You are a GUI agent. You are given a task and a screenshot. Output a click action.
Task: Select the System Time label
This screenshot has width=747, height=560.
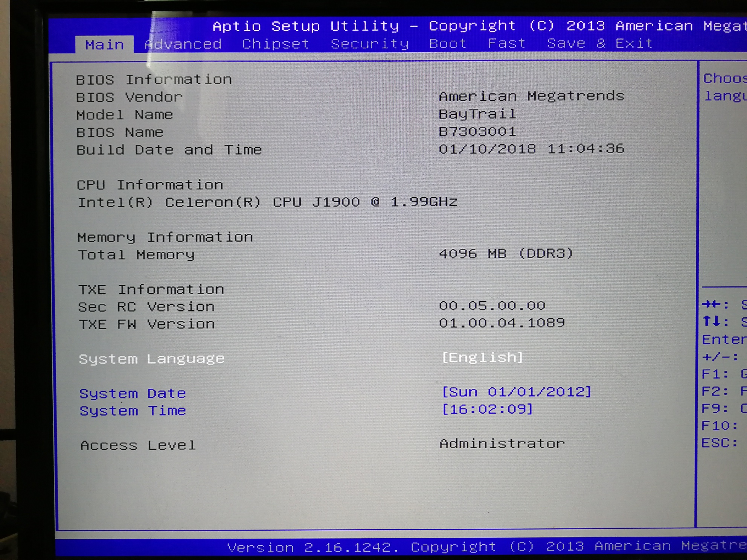[x=133, y=411]
